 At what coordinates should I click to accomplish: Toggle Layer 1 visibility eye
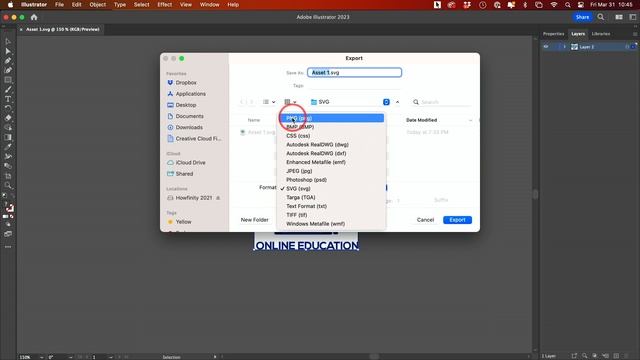546,47
